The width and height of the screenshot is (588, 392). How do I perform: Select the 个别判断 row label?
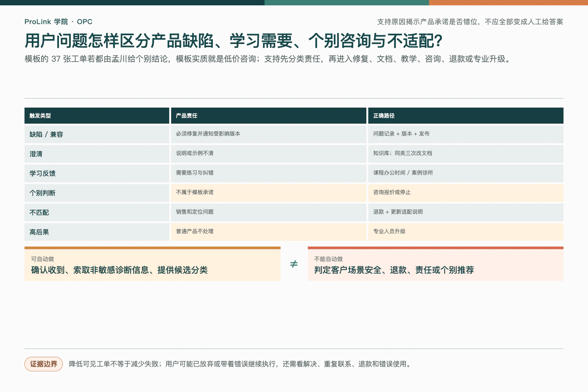click(97, 193)
